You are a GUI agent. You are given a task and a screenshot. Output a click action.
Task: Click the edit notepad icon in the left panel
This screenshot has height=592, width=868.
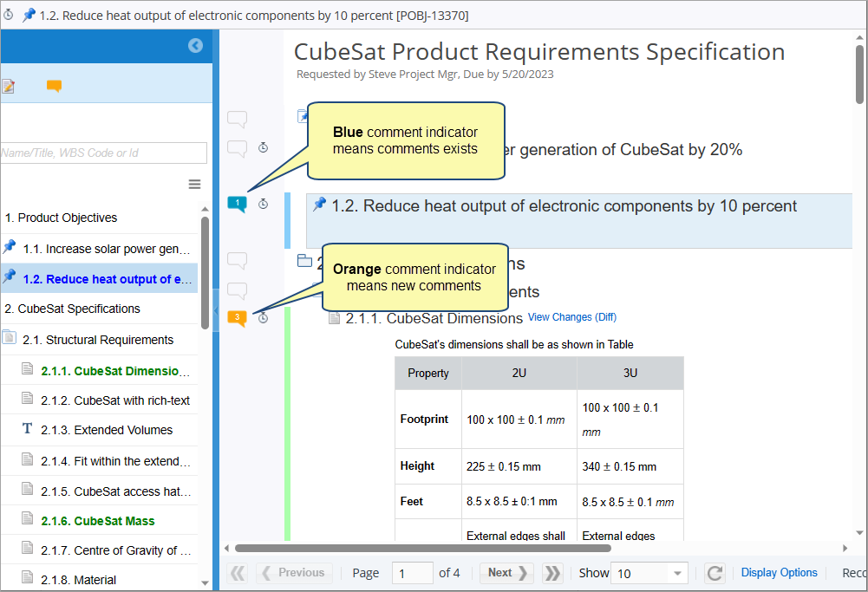[8, 86]
